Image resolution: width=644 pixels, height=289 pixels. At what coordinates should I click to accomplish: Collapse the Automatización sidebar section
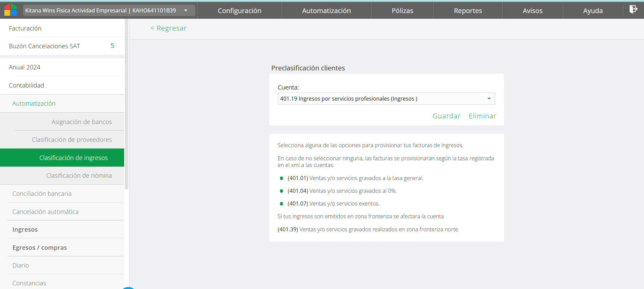34,104
